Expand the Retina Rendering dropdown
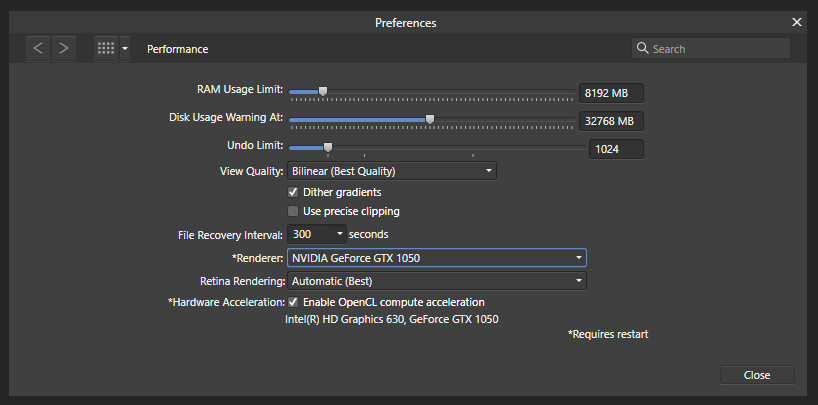818x405 pixels. click(x=437, y=281)
